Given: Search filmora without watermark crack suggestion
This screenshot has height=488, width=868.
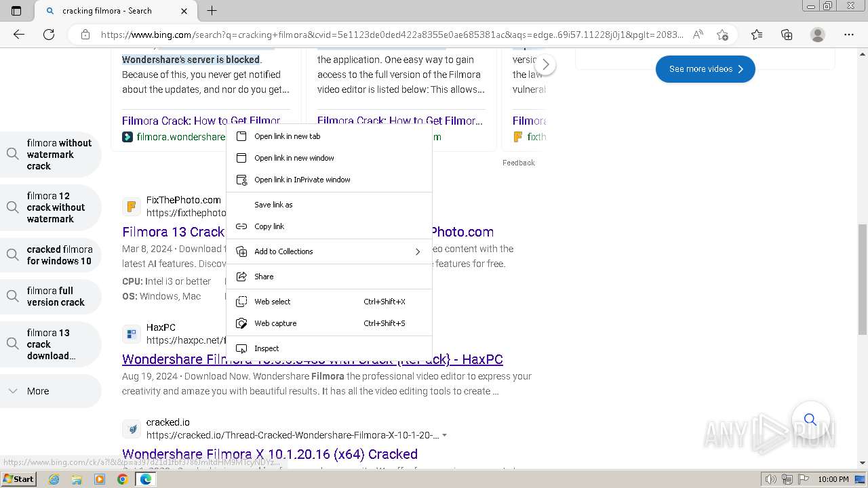Looking at the screenshot, I should click(51, 155).
